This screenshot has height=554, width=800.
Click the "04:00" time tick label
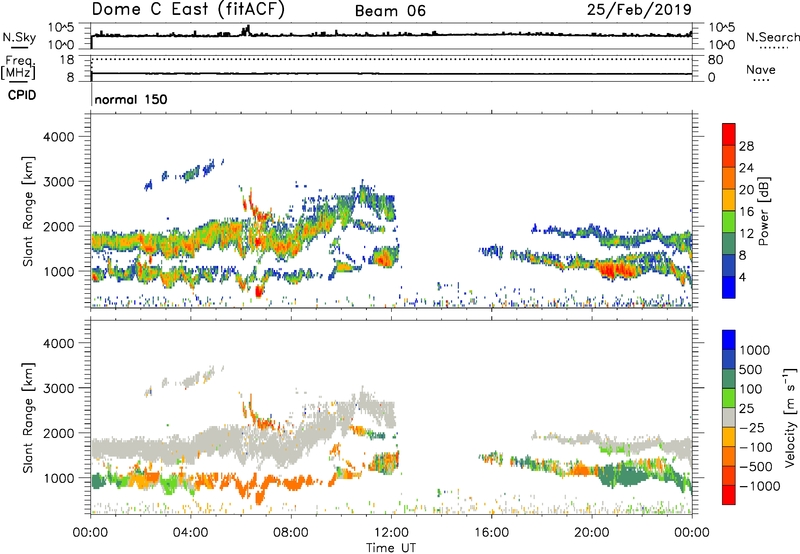[190, 533]
